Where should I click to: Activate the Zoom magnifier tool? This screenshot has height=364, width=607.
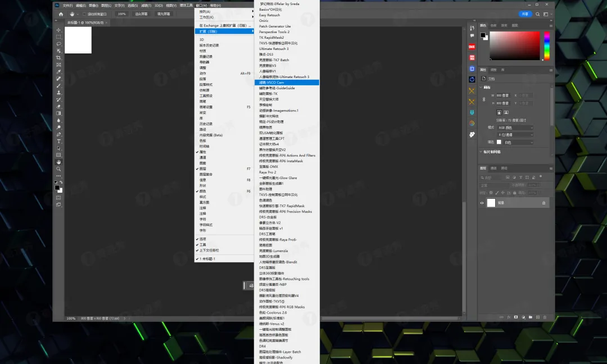(58, 169)
